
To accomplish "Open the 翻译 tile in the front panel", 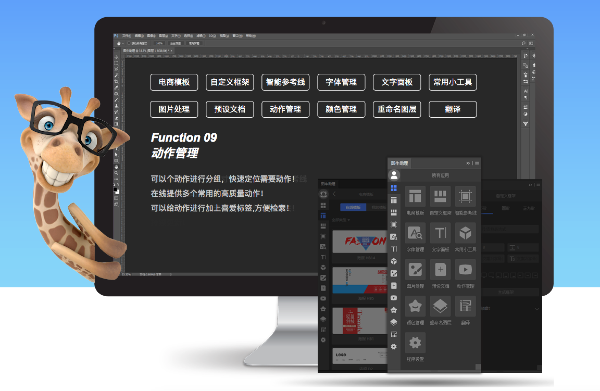I will point(465,306).
